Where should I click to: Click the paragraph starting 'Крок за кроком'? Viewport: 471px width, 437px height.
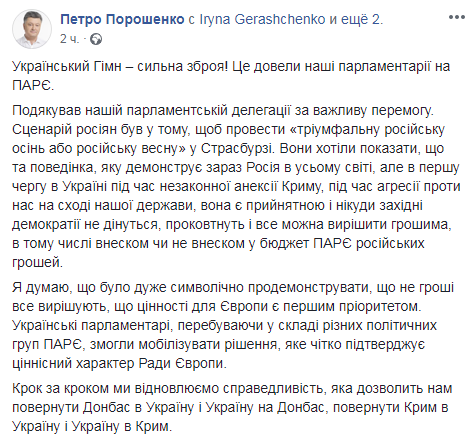[232, 407]
